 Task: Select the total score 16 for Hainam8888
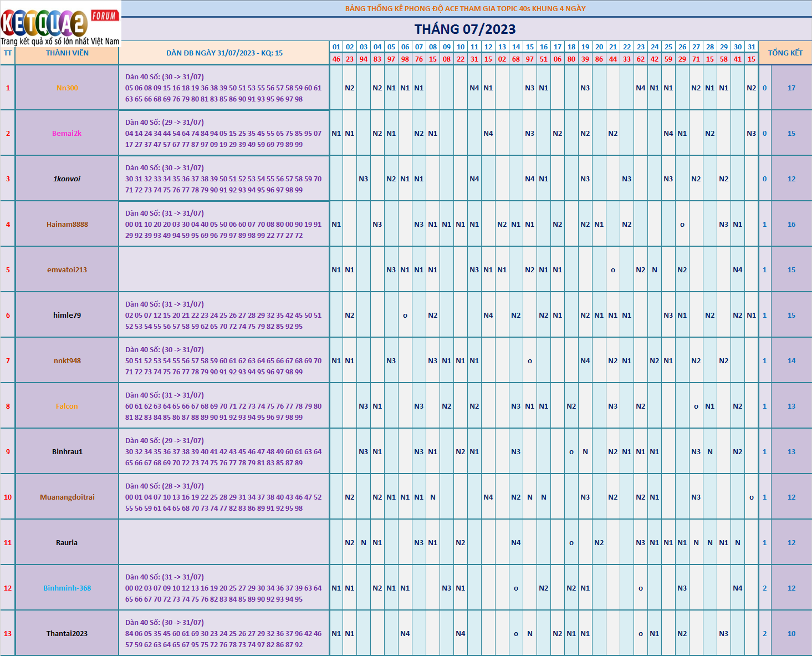[x=791, y=225]
